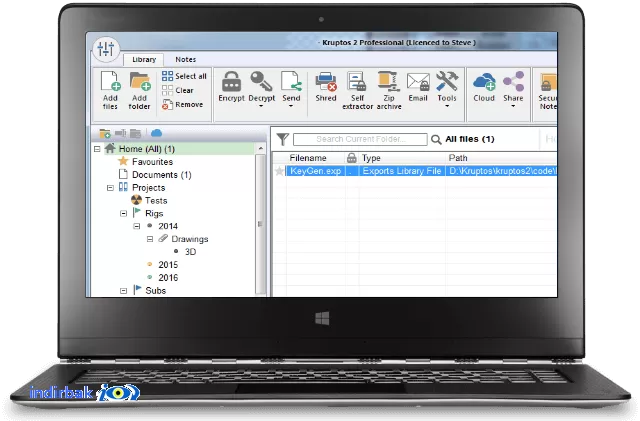The width and height of the screenshot is (640, 421).
Task: Switch to the Notes ribbon tab
Action: (x=185, y=60)
